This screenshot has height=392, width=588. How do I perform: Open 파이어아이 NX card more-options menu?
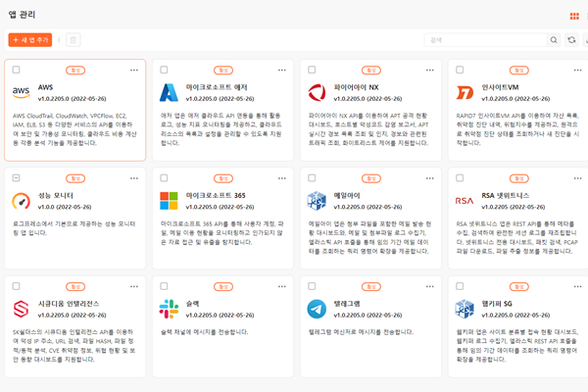tap(430, 71)
